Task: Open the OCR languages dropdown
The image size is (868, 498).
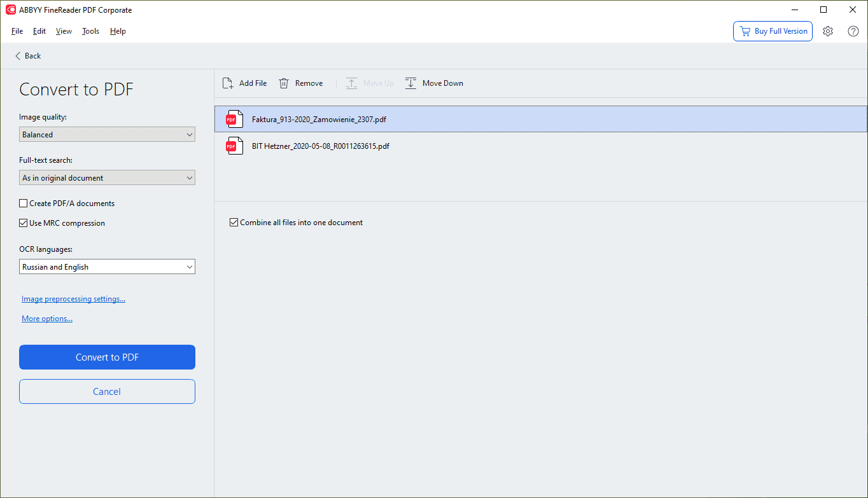Action: coord(107,267)
